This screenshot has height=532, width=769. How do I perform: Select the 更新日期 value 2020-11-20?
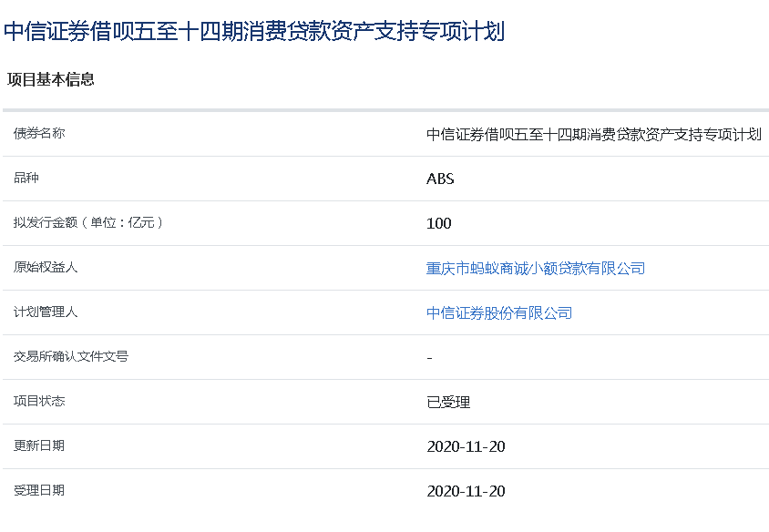(466, 446)
